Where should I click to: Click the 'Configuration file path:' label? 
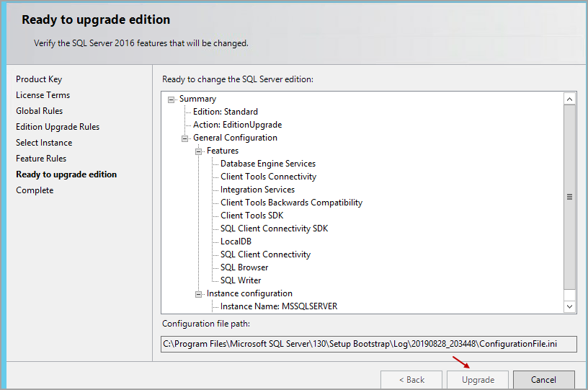(x=206, y=324)
